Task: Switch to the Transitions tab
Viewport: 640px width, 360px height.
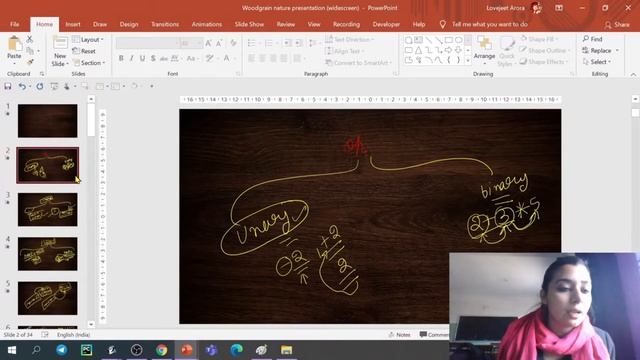Action: point(165,24)
